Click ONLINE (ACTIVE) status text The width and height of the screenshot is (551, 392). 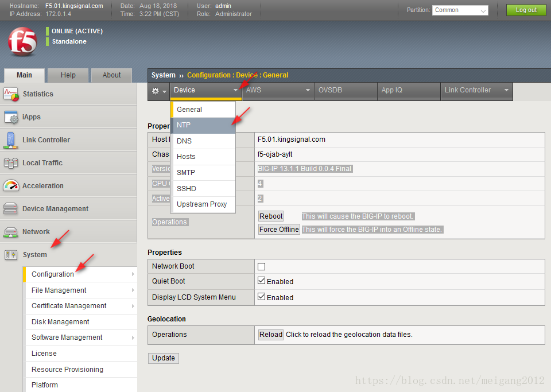pos(77,31)
